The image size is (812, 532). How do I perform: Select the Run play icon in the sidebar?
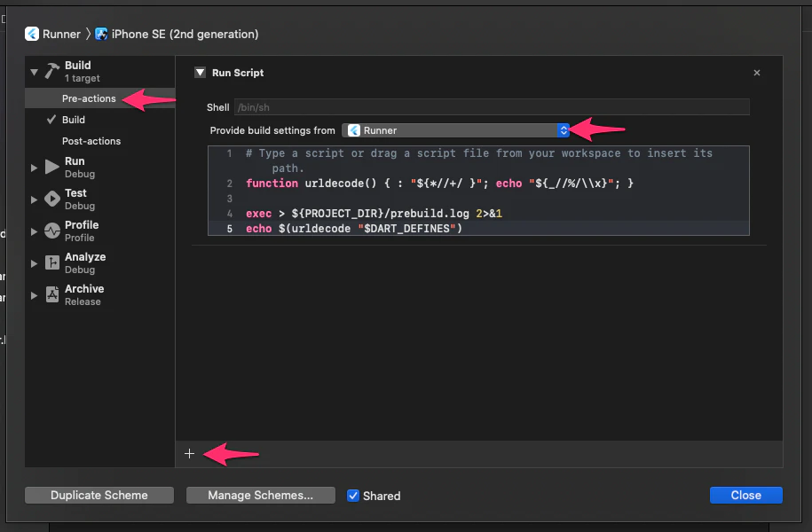(50, 166)
